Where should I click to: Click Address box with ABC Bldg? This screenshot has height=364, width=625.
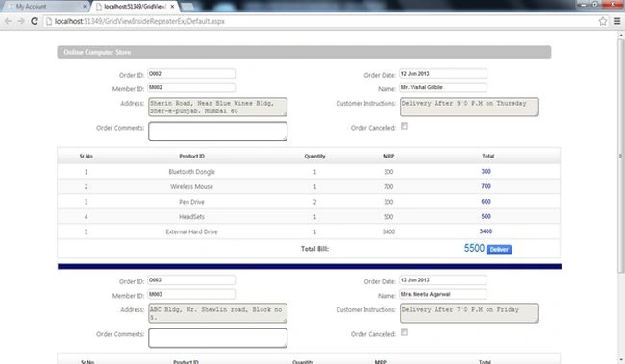[217, 313]
